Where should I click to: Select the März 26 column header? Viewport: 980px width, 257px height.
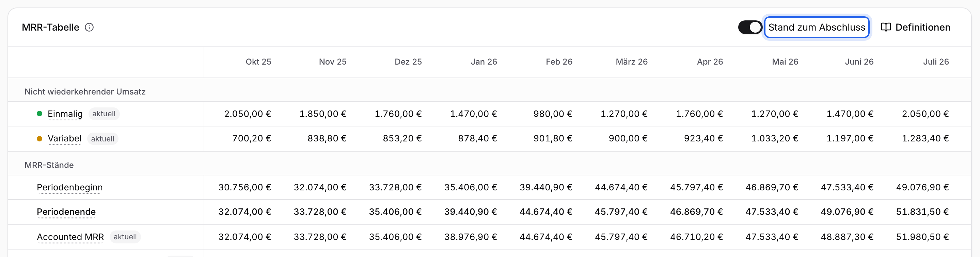pyautogui.click(x=632, y=62)
